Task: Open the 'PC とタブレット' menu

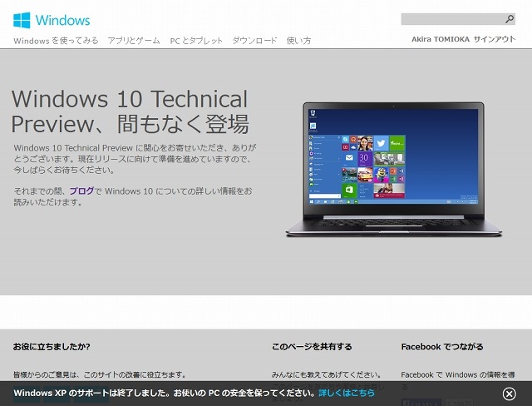Action: 196,41
